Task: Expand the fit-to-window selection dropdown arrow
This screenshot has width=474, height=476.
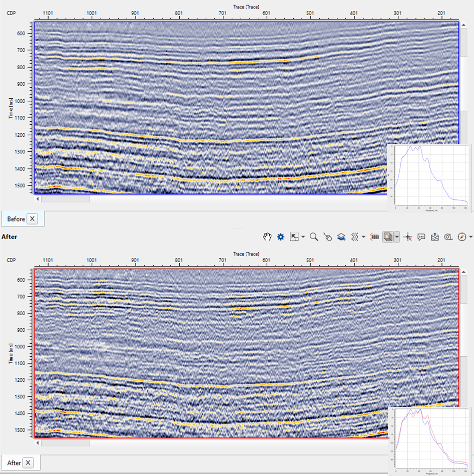Action: pyautogui.click(x=303, y=237)
